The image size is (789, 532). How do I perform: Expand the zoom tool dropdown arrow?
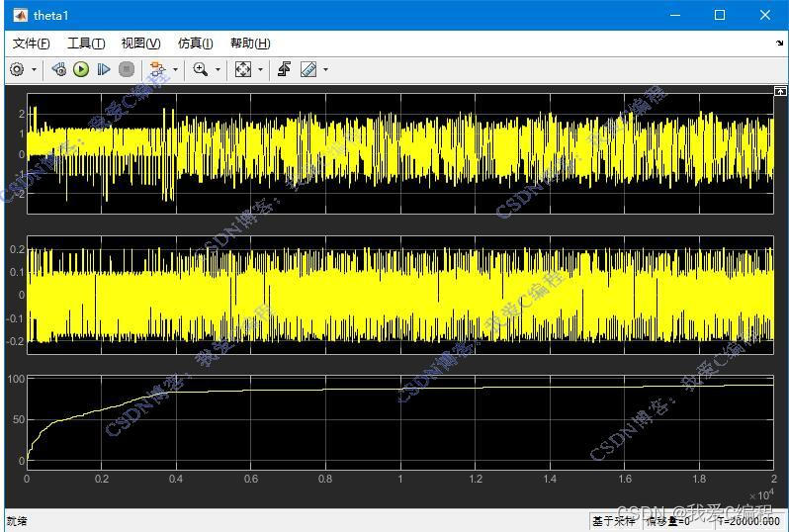218,69
